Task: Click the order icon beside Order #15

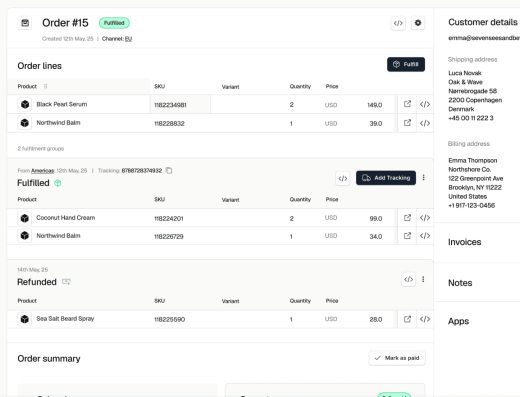Action: click(25, 23)
